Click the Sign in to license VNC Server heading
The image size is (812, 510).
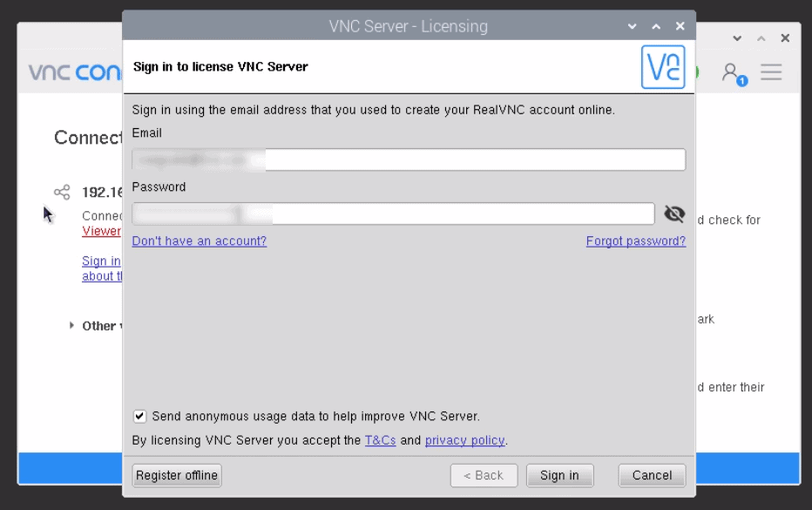click(220, 67)
